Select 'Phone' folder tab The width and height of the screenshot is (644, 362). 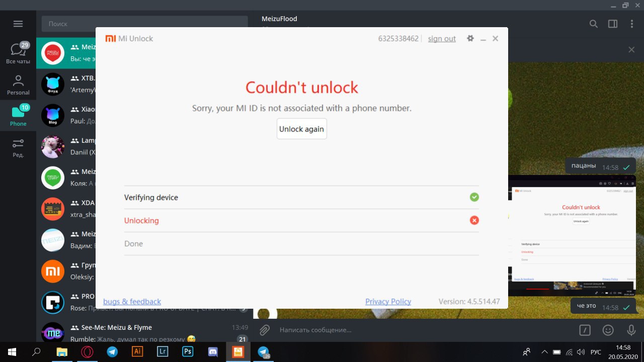coord(18,116)
